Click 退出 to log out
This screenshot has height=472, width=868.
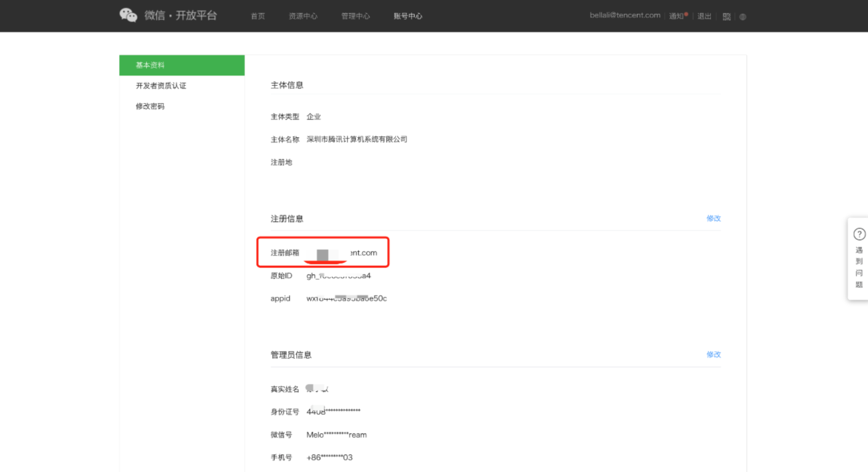[x=704, y=16]
